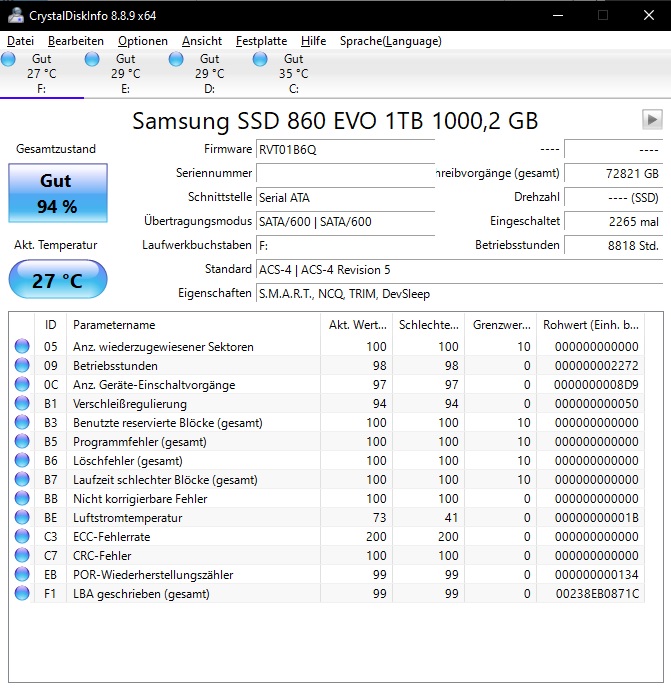Click status orb for B7 Laufzeit schlechter Blöcke
The image size is (671, 688).
pyautogui.click(x=22, y=479)
